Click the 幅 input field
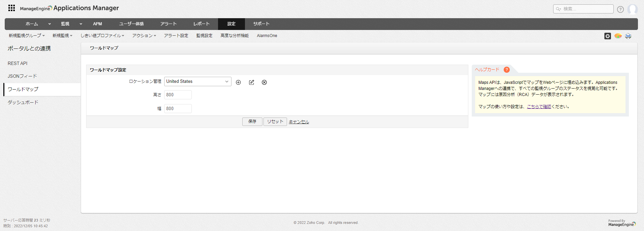The height and width of the screenshot is (231, 644). [x=178, y=109]
